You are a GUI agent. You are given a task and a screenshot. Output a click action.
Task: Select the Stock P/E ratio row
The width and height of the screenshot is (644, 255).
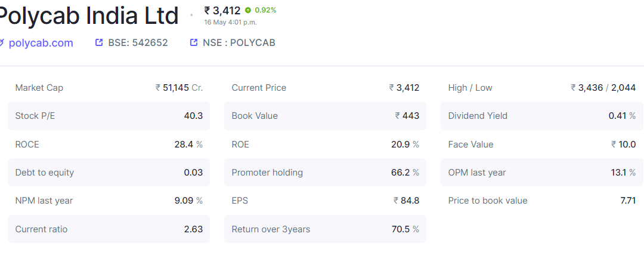pos(109,116)
